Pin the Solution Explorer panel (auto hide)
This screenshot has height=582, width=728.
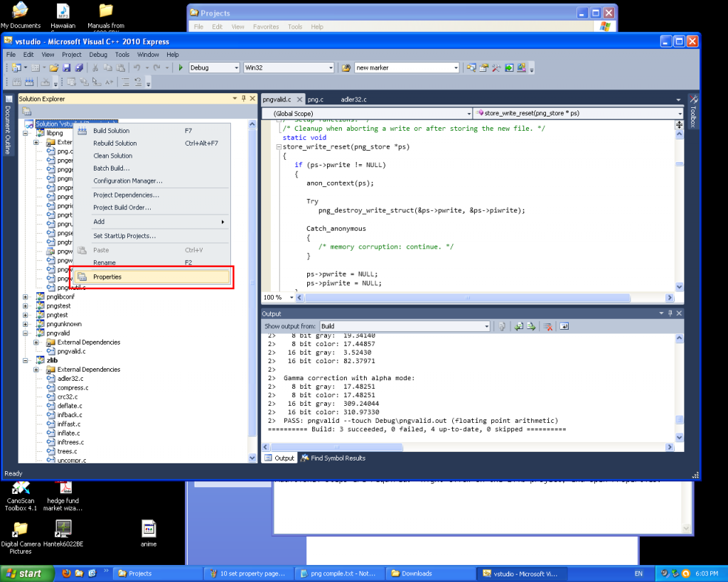pyautogui.click(x=243, y=98)
